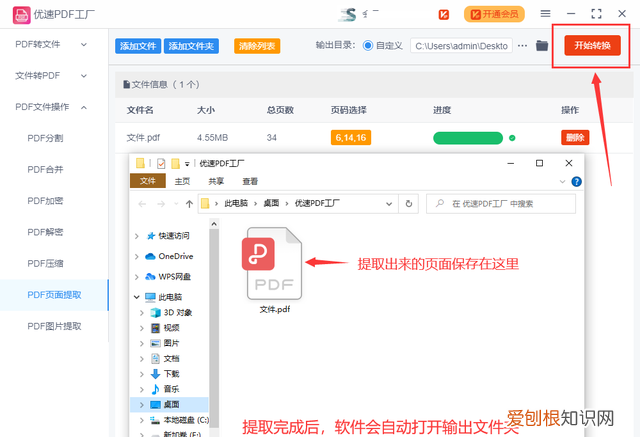Viewport: 640px width, 437px height.
Task: Open 3D 对象 folder in navigation pane
Action: [178, 313]
